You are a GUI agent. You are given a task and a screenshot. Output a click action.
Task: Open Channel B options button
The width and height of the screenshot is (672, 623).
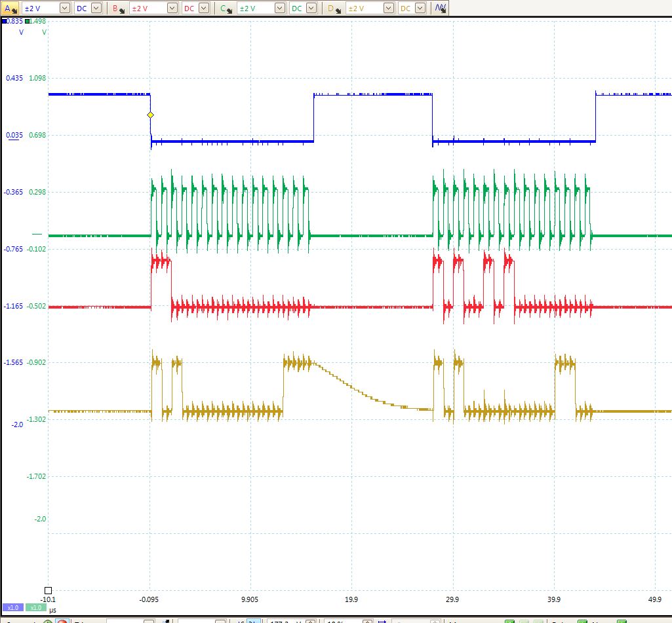point(118,8)
